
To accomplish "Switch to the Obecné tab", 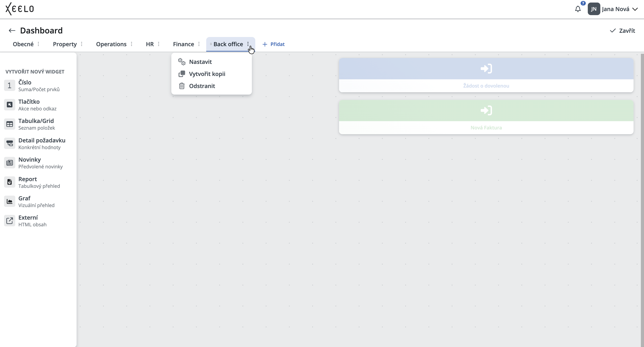I will pos(23,44).
